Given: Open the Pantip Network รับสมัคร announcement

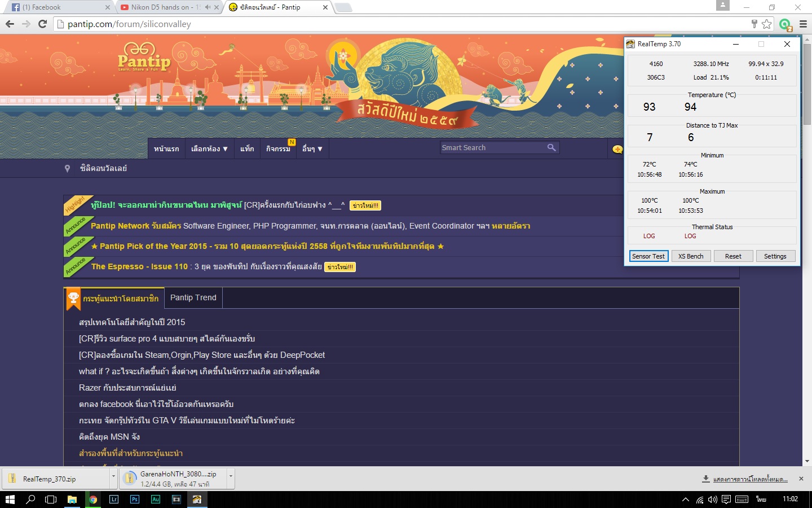Looking at the screenshot, I should (x=310, y=226).
